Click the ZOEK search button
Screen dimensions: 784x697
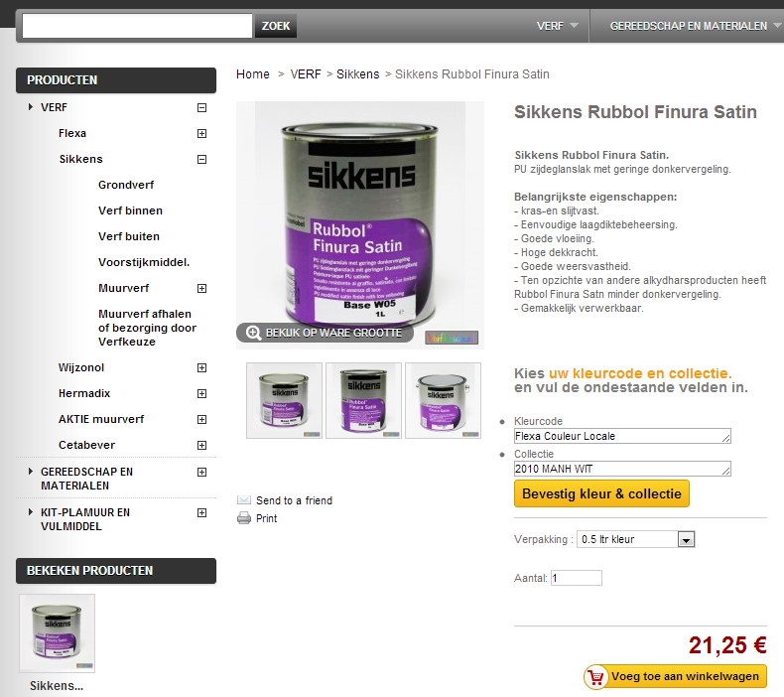(x=276, y=26)
